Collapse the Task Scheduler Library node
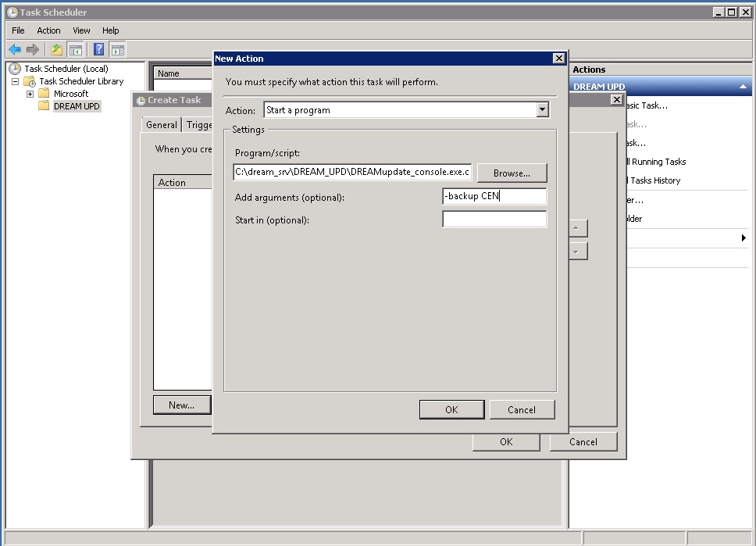Screen dimensions: 756x546 [16, 81]
